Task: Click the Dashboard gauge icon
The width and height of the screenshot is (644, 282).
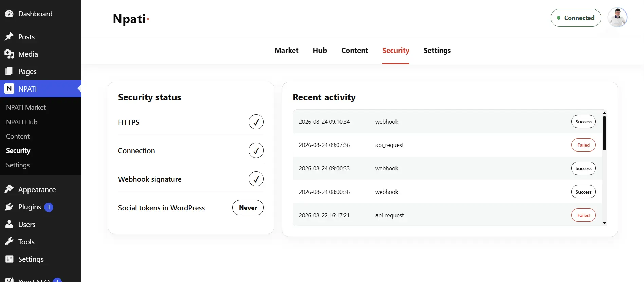Action: tap(9, 14)
